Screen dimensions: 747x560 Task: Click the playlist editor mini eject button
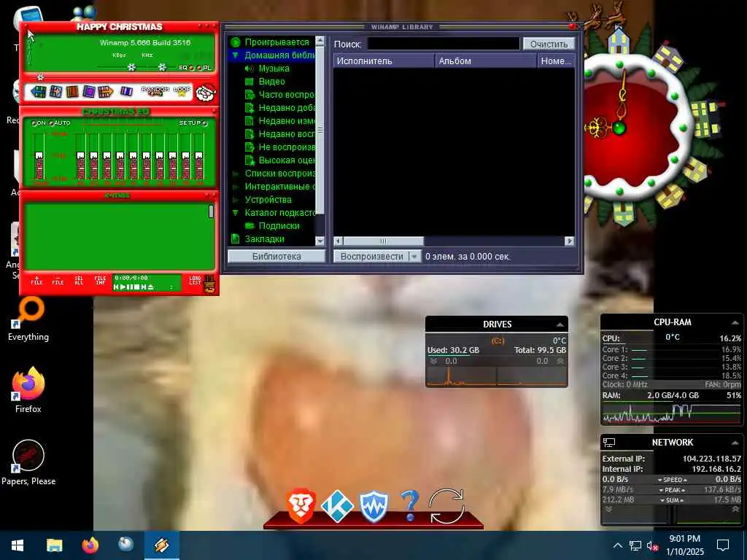(x=150, y=287)
